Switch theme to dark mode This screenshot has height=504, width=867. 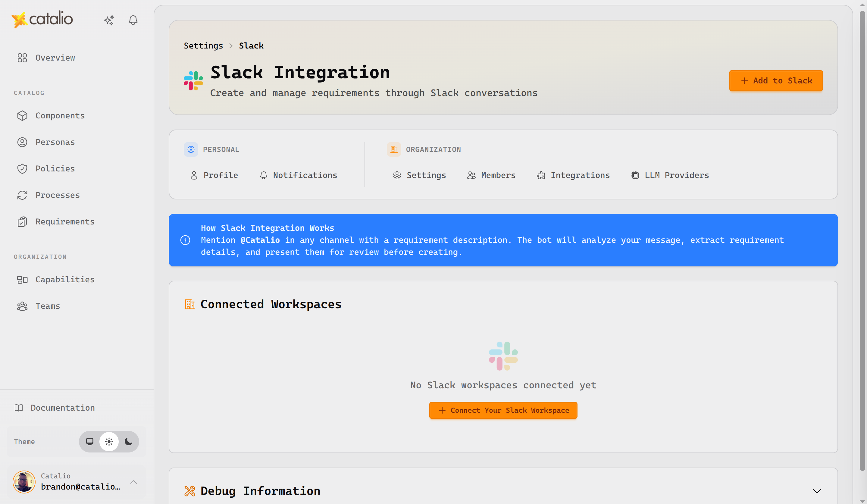coord(128,441)
